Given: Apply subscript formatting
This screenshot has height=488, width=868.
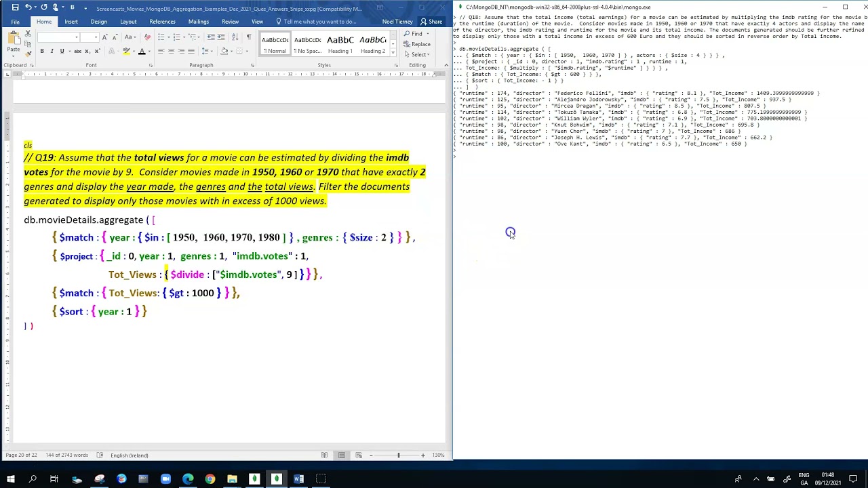Looking at the screenshot, I should point(88,52).
